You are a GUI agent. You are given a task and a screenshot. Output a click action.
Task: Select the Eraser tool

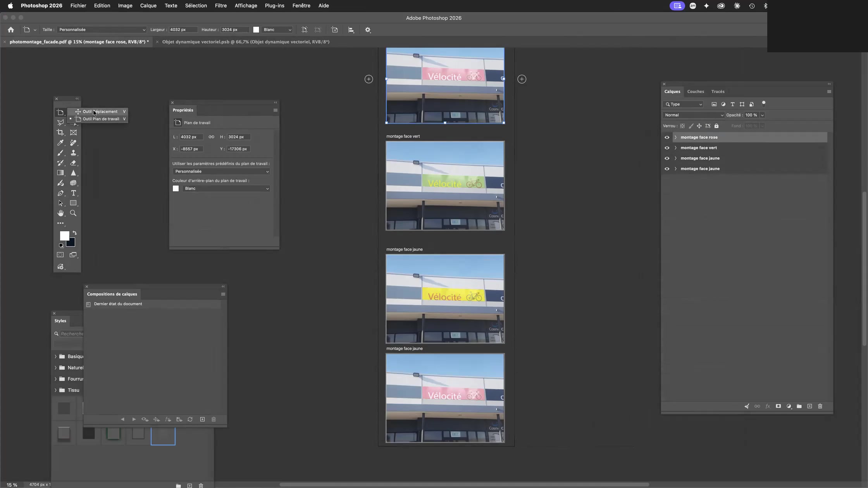73,163
